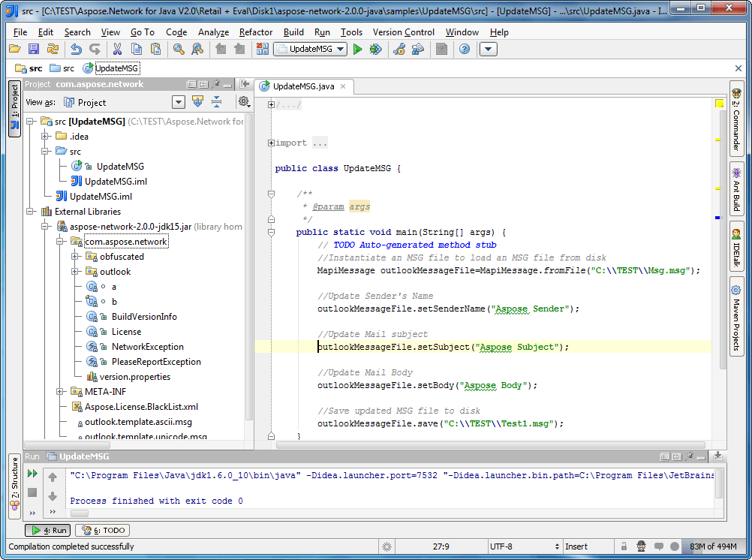Click the Find magnifier icon
Viewport: 752px width, 560px height.
coord(179,49)
